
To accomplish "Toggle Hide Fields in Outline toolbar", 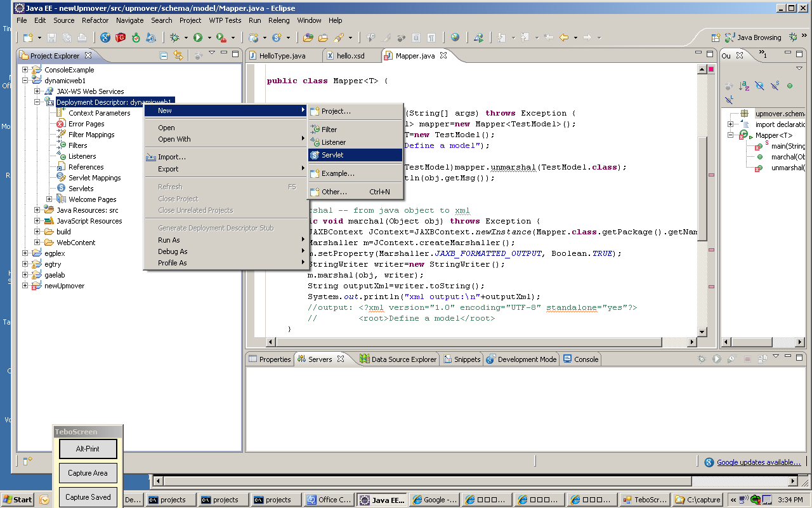I will (x=759, y=86).
